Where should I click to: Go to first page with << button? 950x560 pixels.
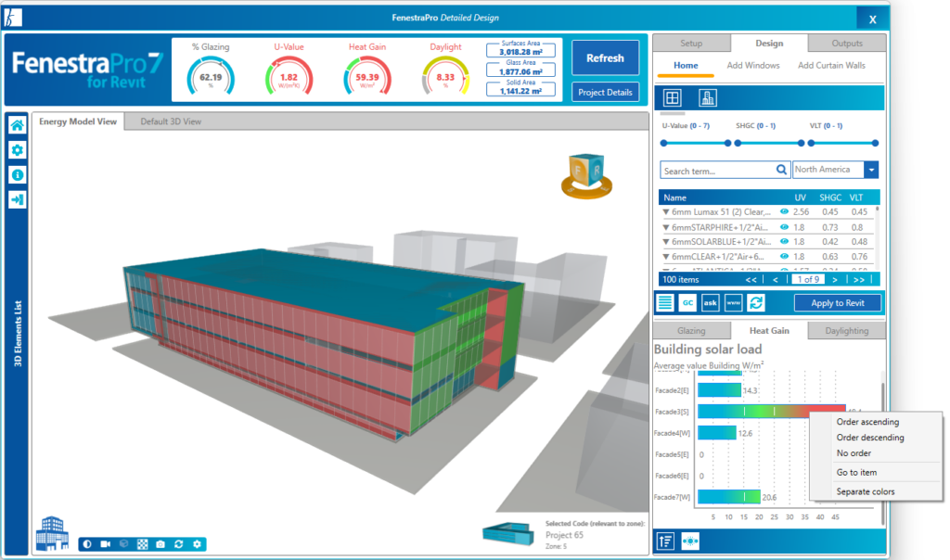pyautogui.click(x=751, y=280)
